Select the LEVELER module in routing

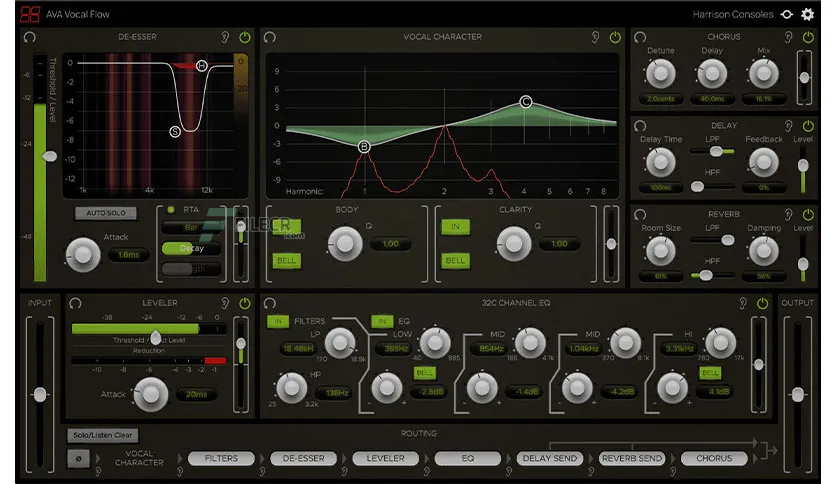(x=385, y=458)
